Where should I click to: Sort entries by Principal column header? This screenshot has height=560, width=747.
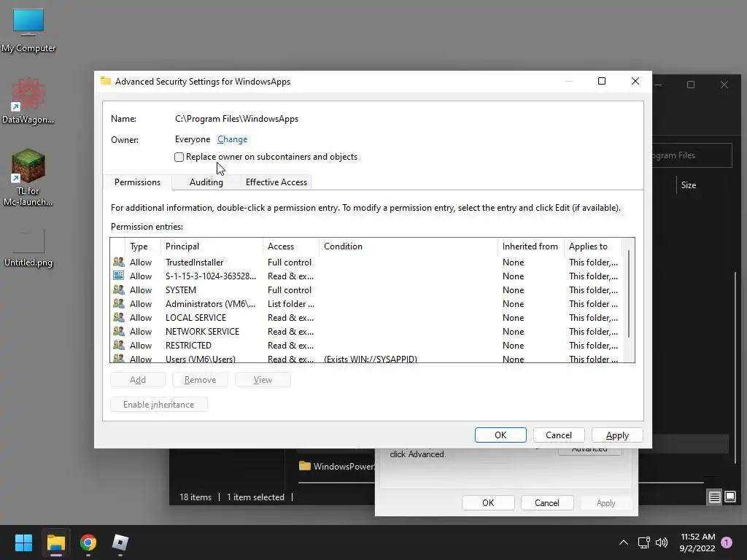pos(212,246)
